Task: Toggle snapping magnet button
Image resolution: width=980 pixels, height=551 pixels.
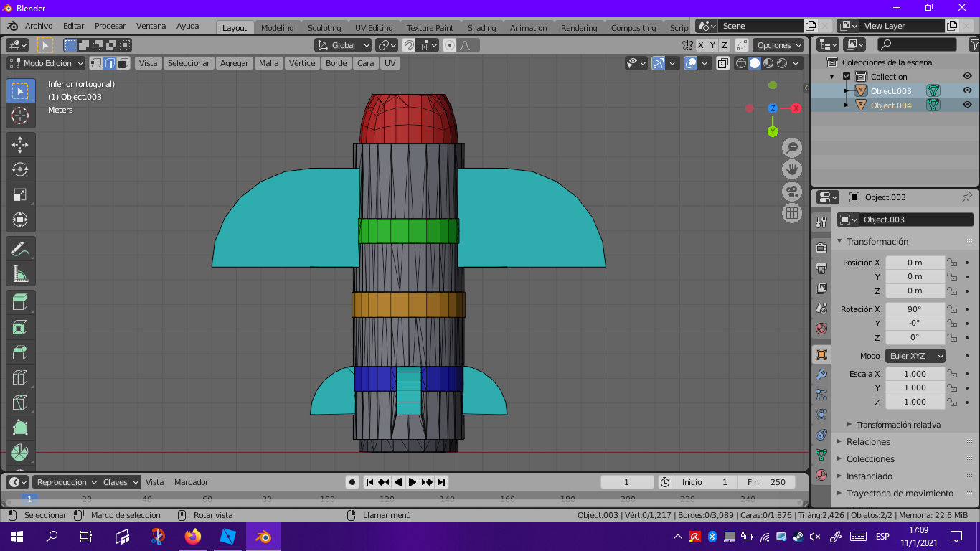Action: [x=409, y=45]
